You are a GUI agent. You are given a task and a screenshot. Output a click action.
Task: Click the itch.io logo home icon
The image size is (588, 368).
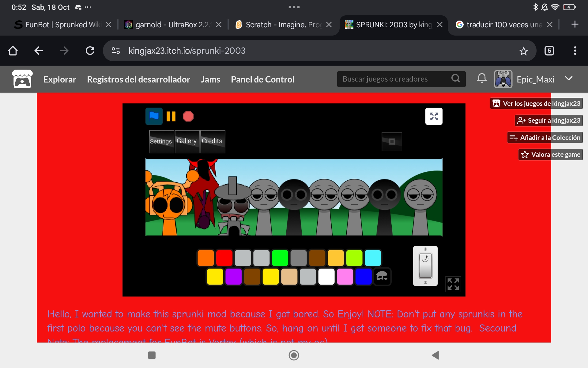coord(22,79)
